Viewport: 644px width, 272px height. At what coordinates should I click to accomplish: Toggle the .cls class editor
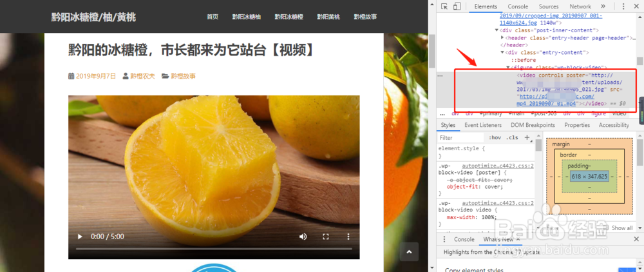[512, 138]
